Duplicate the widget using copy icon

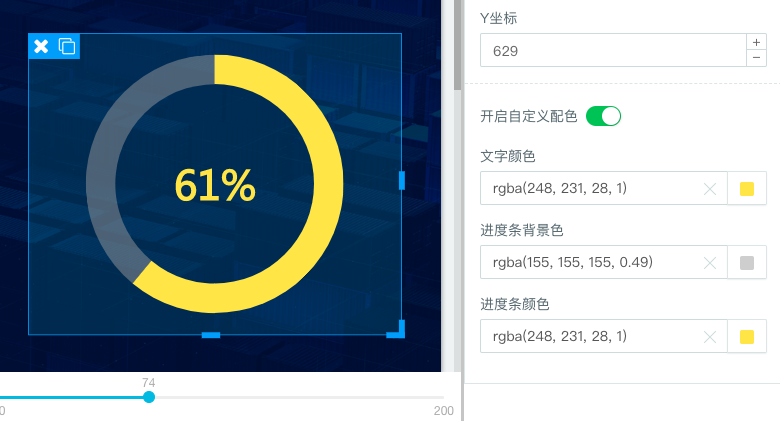click(67, 46)
